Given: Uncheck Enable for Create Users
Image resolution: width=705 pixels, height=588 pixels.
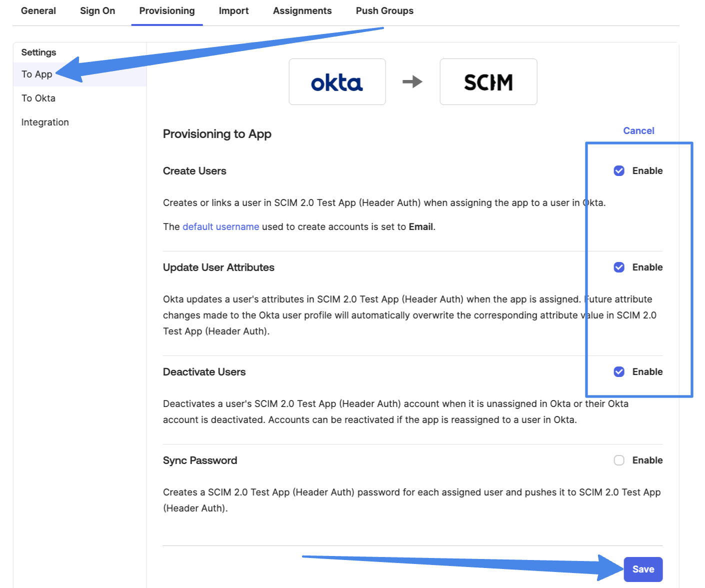Looking at the screenshot, I should (619, 171).
